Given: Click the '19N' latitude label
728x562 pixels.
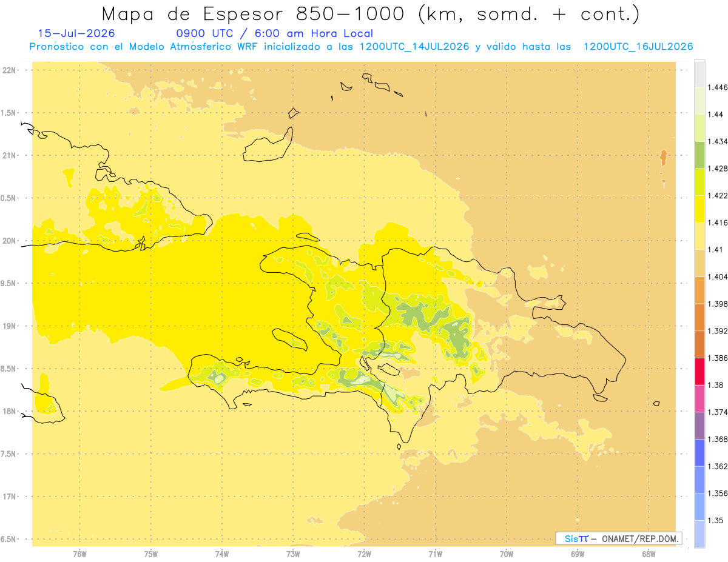Looking at the screenshot, I should coord(10,326).
